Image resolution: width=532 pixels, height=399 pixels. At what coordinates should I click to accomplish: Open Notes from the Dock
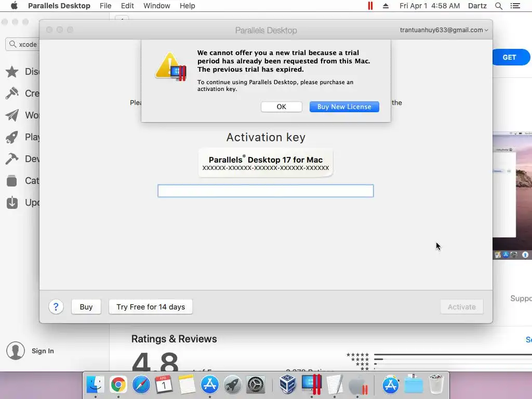click(x=187, y=384)
